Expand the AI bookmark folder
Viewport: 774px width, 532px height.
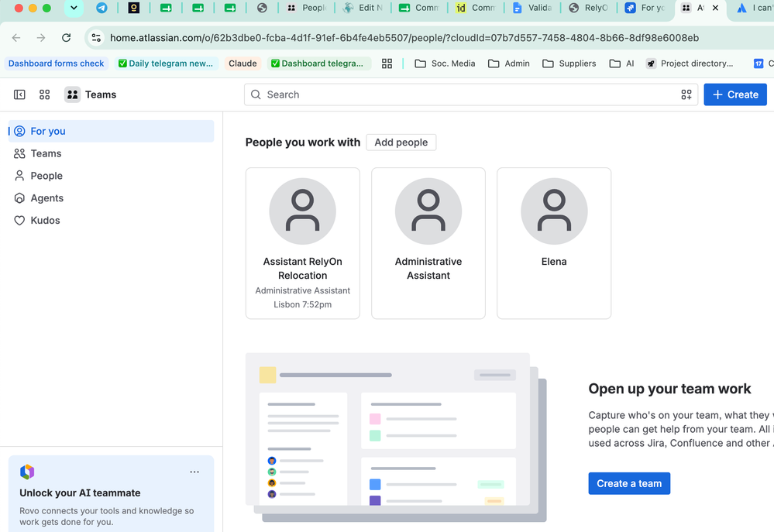click(621, 63)
